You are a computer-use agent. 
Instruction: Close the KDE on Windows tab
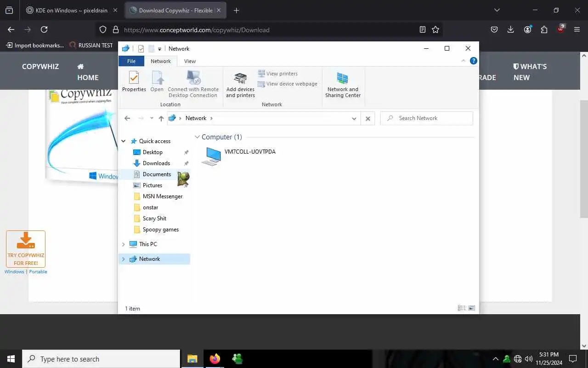(115, 10)
